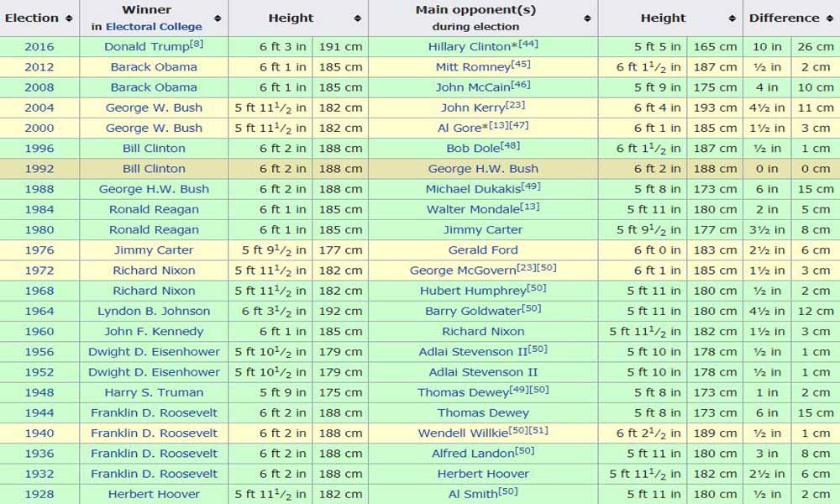Viewport: 840px width, 504px height.
Task: Click Franklin D. Roosevelt in the 1936 row
Action: (154, 454)
